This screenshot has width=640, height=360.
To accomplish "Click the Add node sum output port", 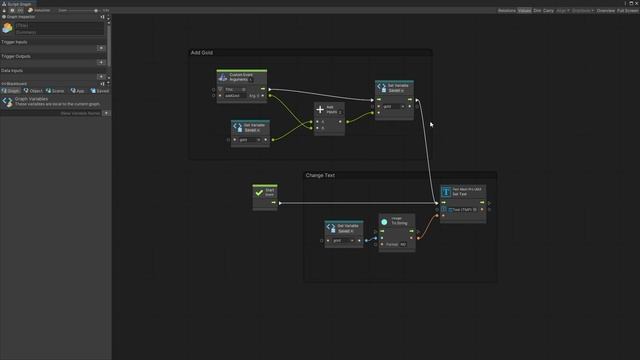I will (347, 122).
